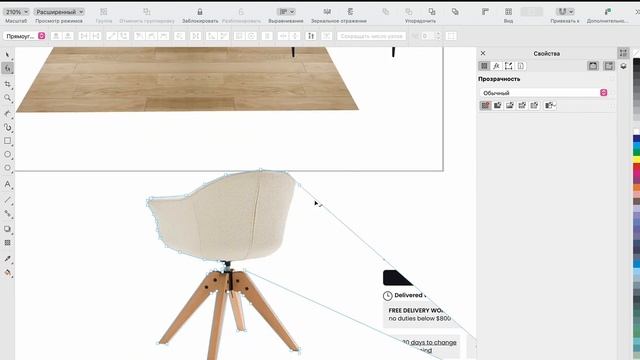Open the zoom level 210% dropdown
Screen dimensions: 640x360
(x=17, y=12)
